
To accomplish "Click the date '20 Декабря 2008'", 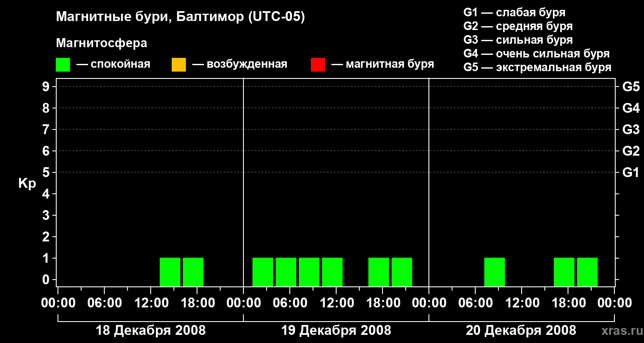I will [x=521, y=331].
